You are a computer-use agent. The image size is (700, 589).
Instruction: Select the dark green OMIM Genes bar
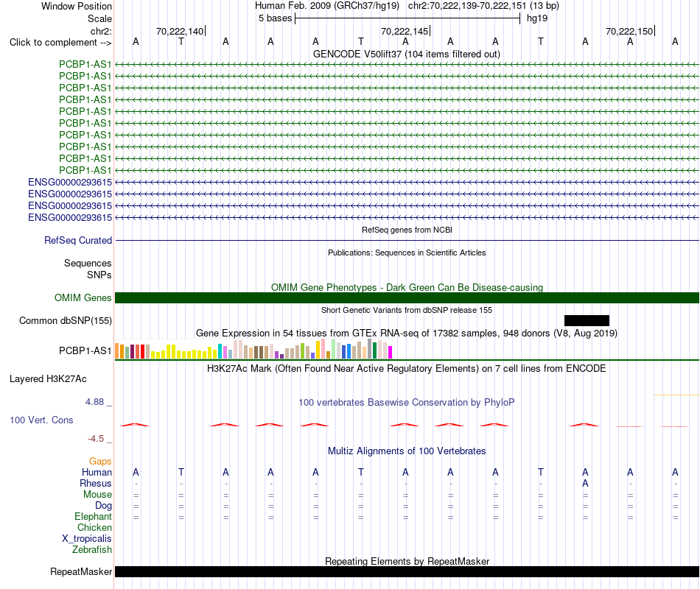coord(407,297)
